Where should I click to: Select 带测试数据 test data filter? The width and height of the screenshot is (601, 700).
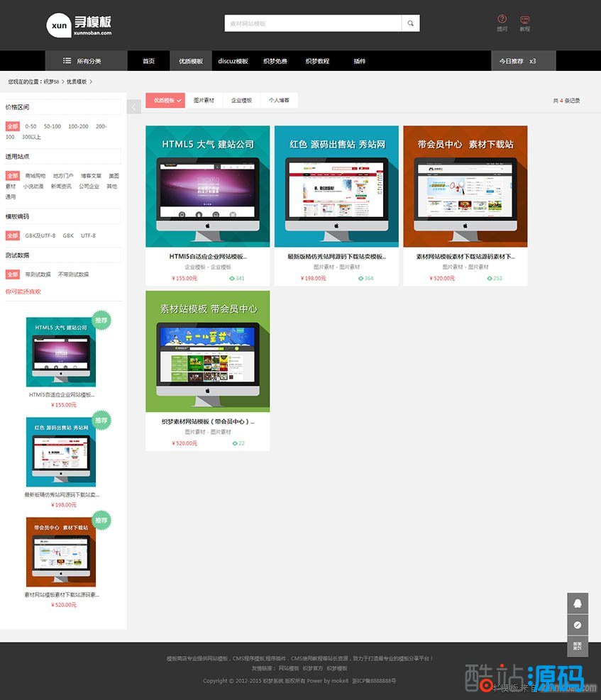(x=38, y=274)
